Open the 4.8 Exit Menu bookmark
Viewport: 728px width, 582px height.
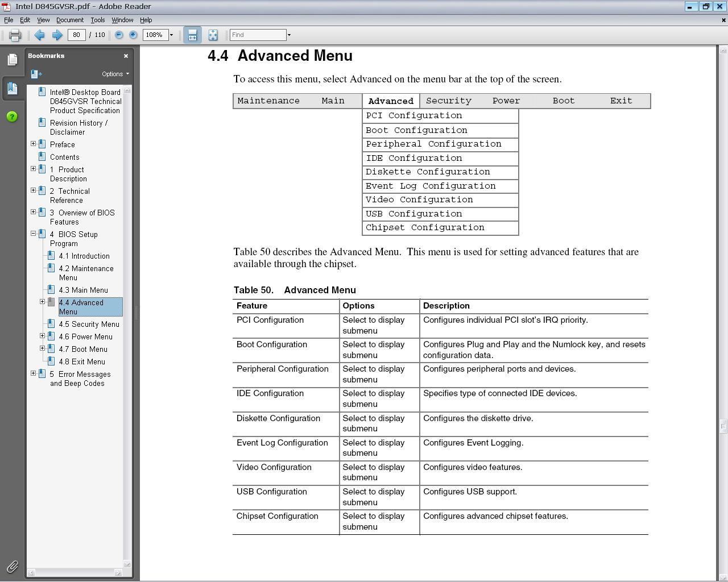(82, 361)
